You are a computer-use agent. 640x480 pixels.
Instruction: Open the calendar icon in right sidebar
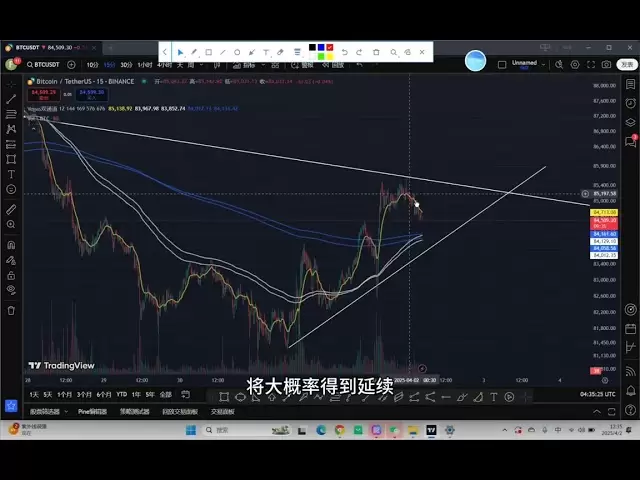tap(631, 329)
